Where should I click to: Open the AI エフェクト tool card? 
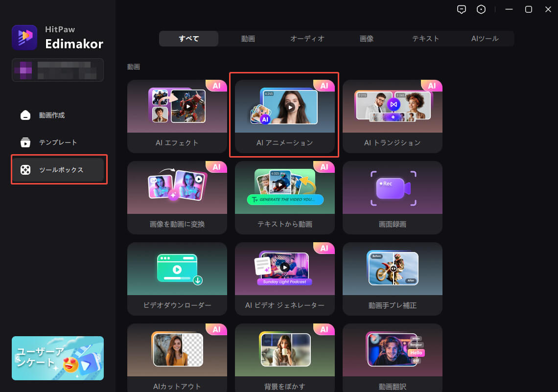(177, 116)
